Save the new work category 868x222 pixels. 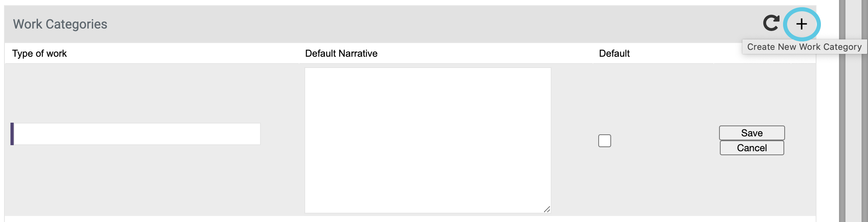click(752, 133)
